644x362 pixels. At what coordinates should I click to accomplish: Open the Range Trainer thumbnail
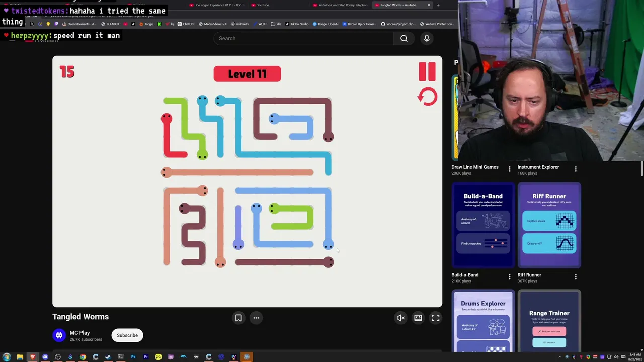(549, 321)
